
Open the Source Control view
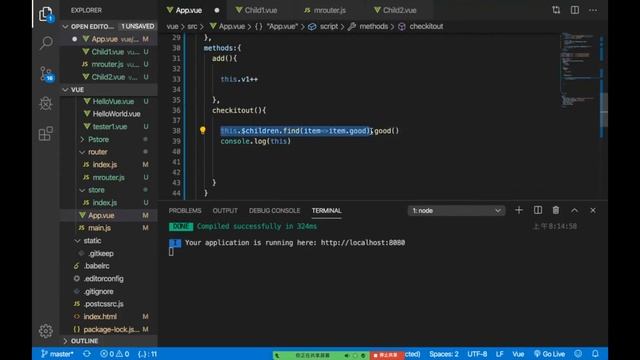[46, 73]
